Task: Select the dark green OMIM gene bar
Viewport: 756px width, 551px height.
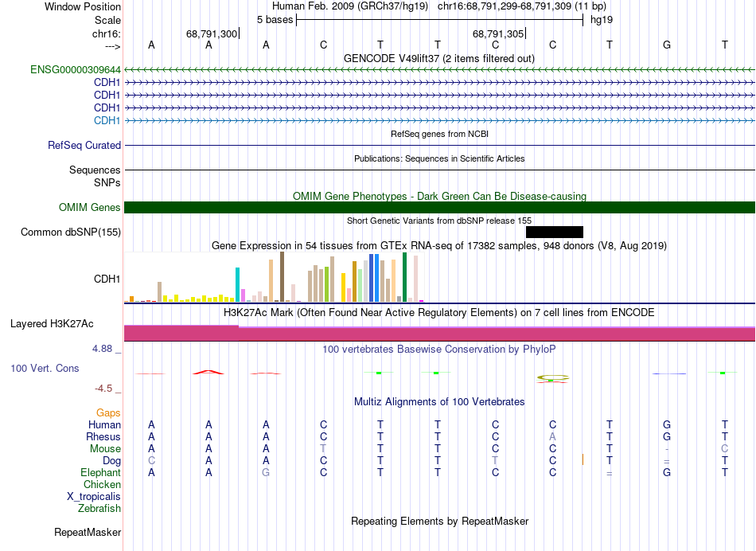Action: [x=440, y=208]
